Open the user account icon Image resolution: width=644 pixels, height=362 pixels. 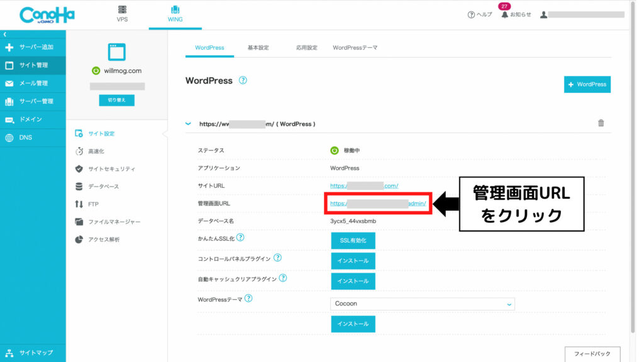coord(543,15)
